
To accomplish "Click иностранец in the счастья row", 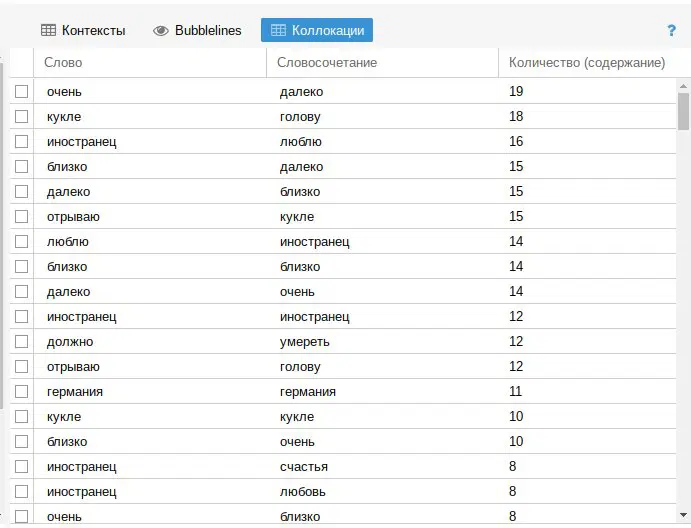I will click(x=82, y=467).
